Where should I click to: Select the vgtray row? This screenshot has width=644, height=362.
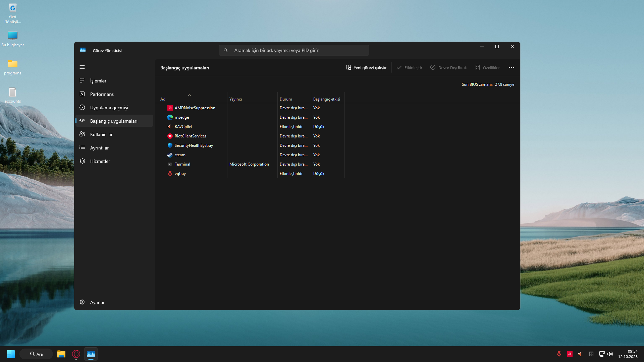coord(180,174)
